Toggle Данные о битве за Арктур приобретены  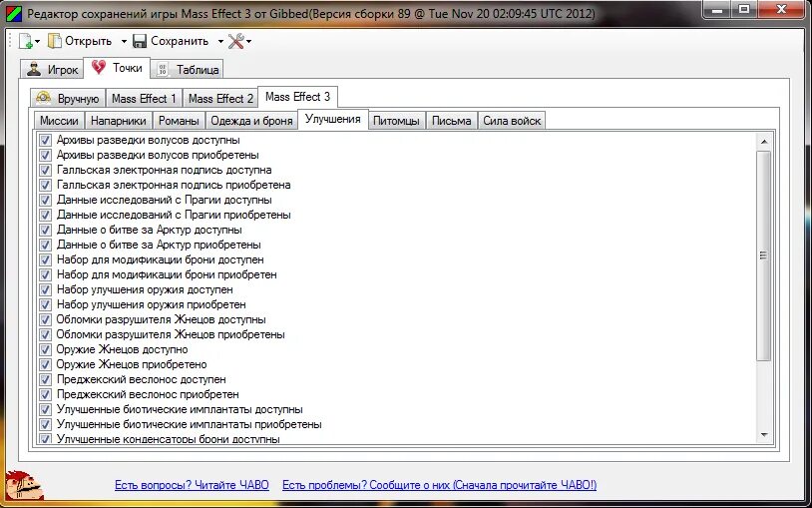click(x=46, y=245)
